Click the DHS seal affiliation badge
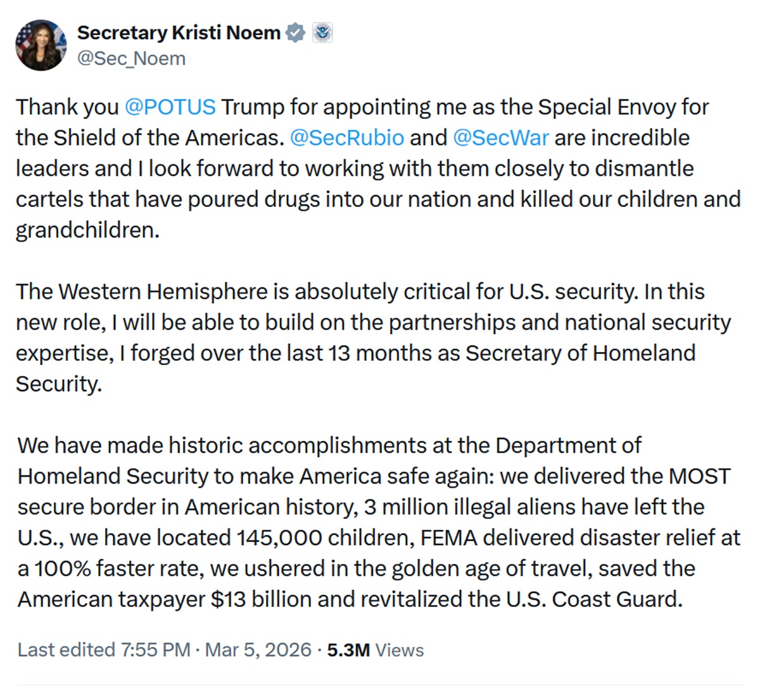The height and width of the screenshot is (700, 760). pyautogui.click(x=324, y=32)
